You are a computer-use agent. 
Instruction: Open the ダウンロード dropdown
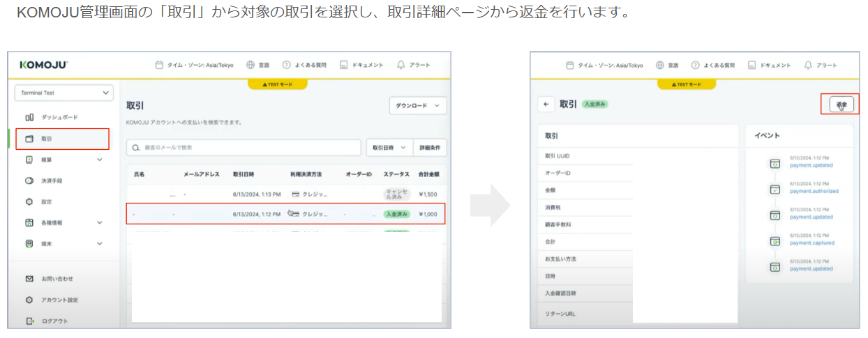pyautogui.click(x=417, y=105)
